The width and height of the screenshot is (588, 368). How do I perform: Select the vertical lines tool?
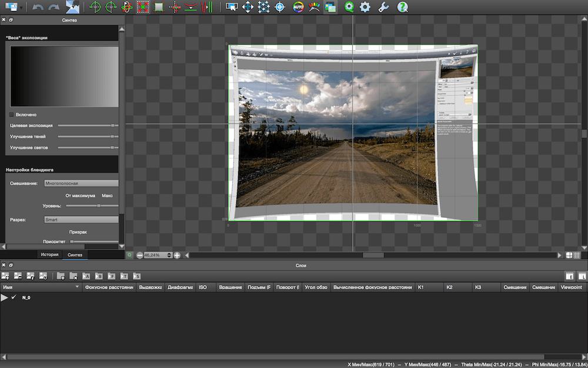coord(206,6)
